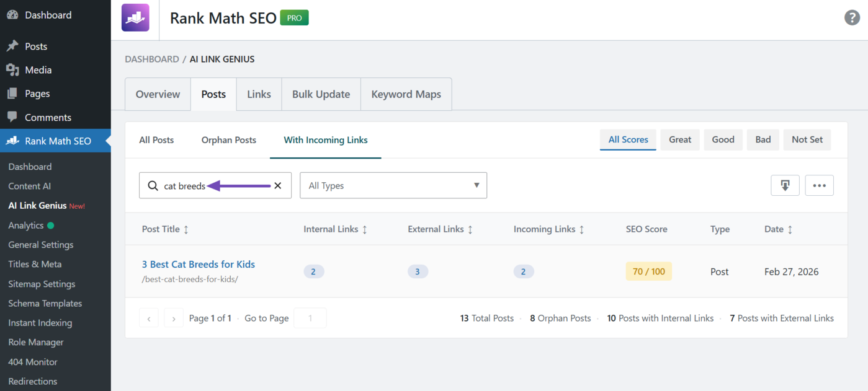Click the cat breeds search field
Image resolution: width=868 pixels, height=391 pixels.
[x=215, y=185]
